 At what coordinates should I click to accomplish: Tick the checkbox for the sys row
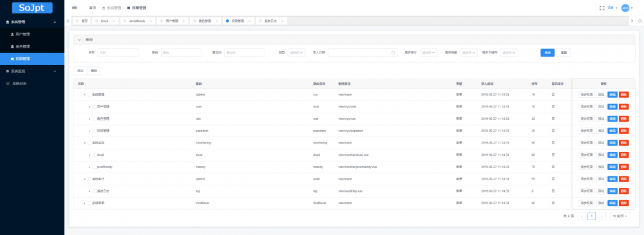tap(90, 95)
